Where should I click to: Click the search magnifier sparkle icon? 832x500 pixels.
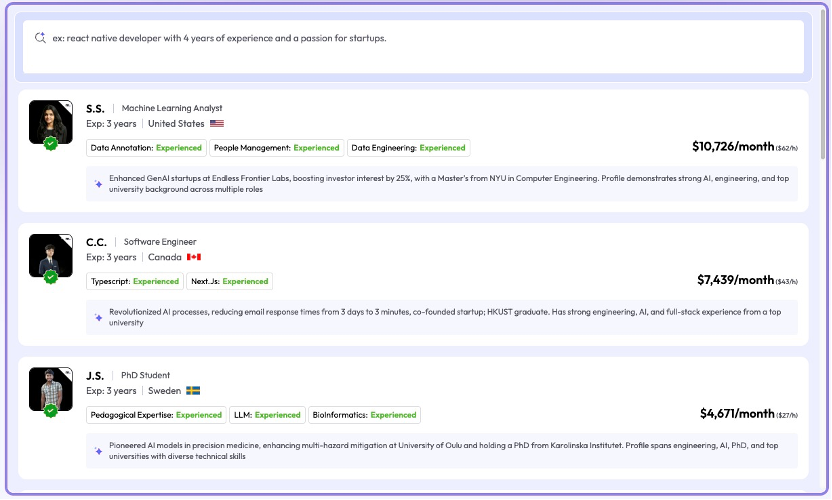click(x=40, y=38)
